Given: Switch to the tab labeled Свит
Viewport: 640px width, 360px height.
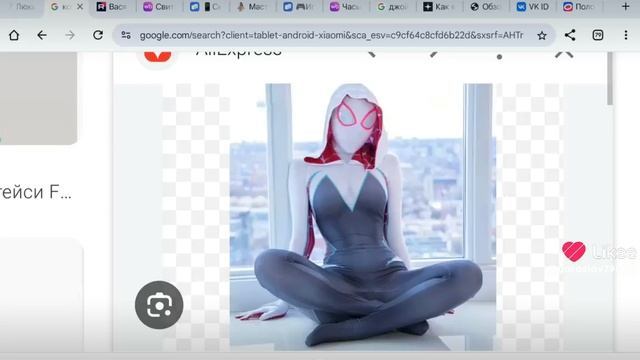Looking at the screenshot, I should point(158,7).
